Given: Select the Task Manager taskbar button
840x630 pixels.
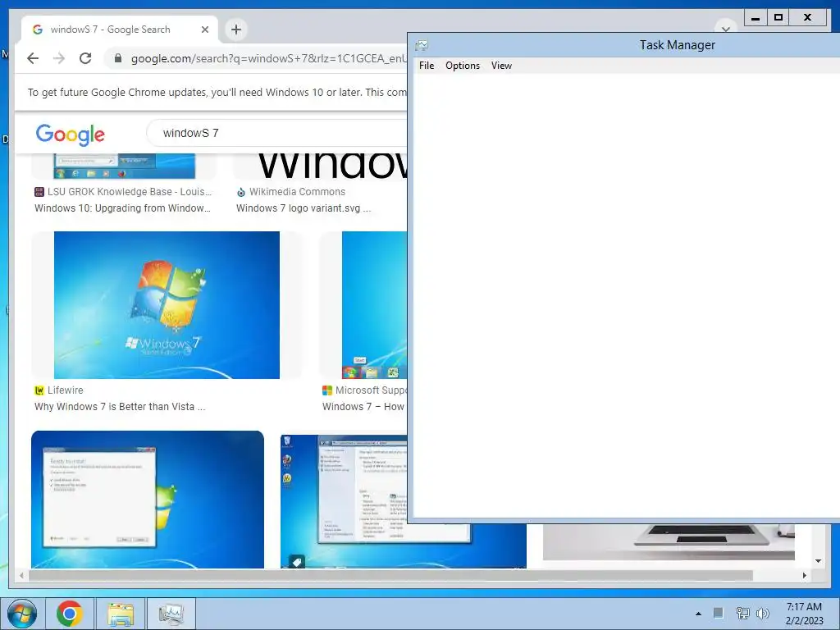Looking at the screenshot, I should (x=171, y=614).
